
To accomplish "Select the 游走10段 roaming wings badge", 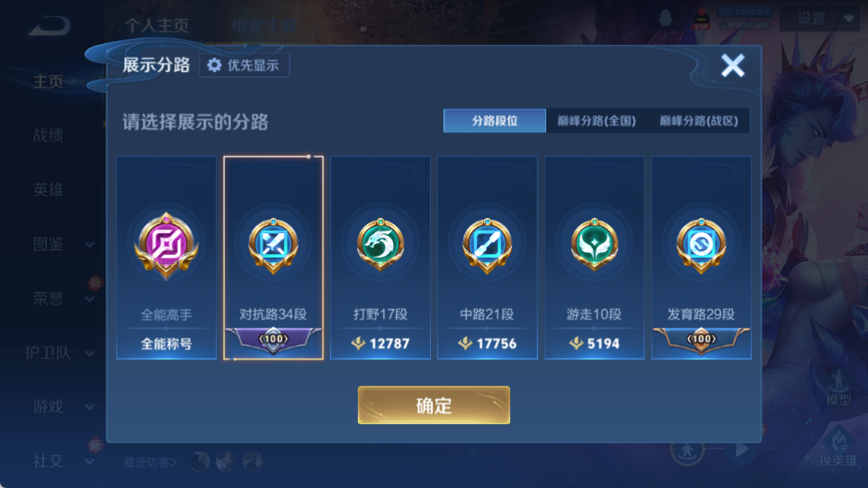I will (594, 244).
